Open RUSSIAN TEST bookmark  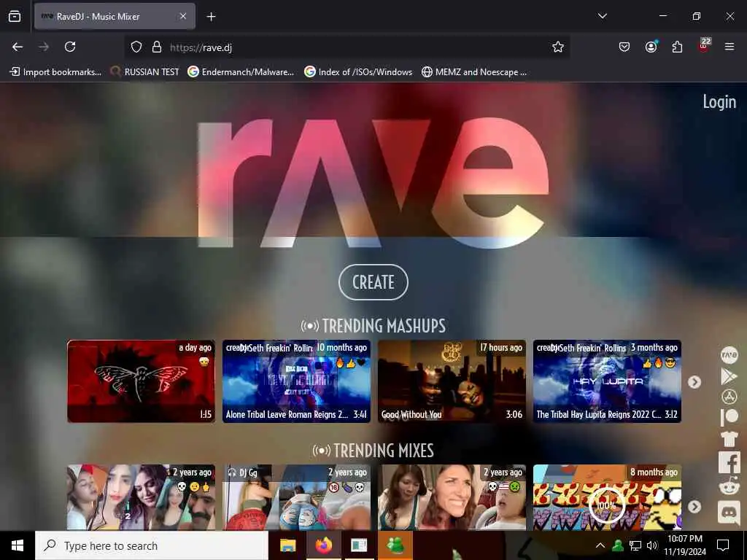pyautogui.click(x=145, y=72)
